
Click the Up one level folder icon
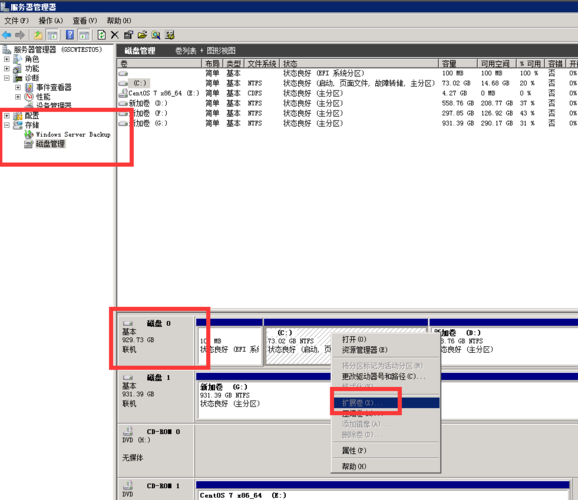tap(38, 35)
